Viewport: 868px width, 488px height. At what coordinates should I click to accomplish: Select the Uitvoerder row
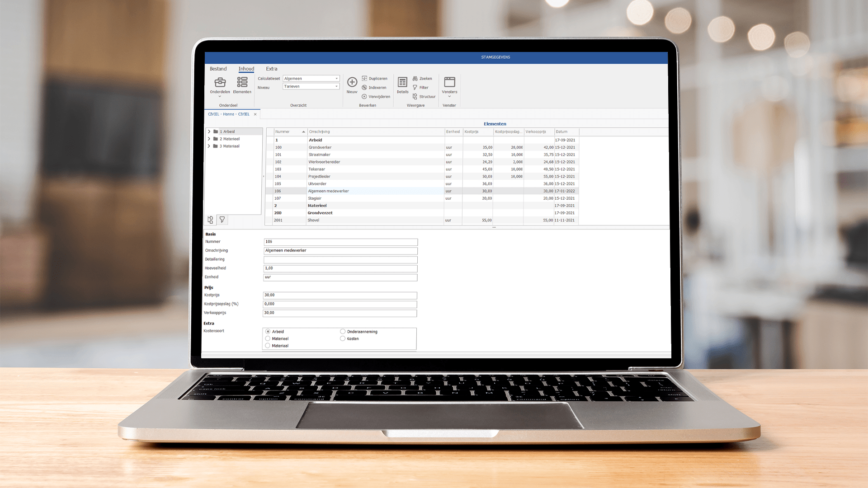coord(422,184)
